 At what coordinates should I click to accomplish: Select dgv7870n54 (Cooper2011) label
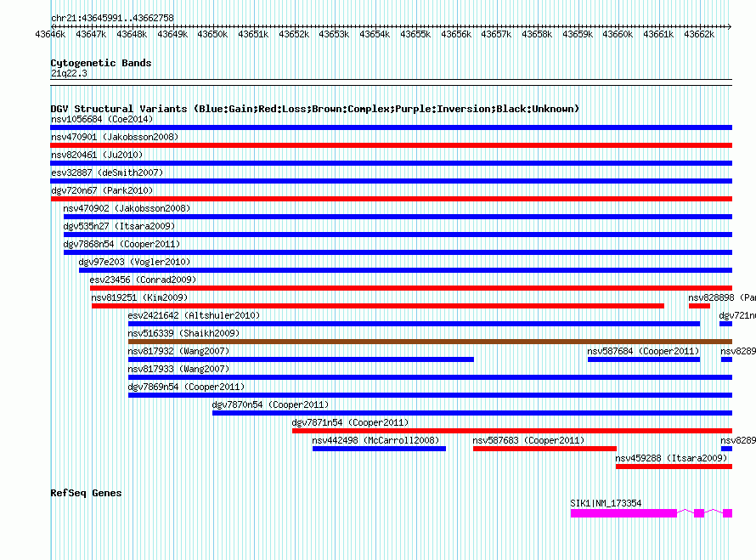point(270,404)
